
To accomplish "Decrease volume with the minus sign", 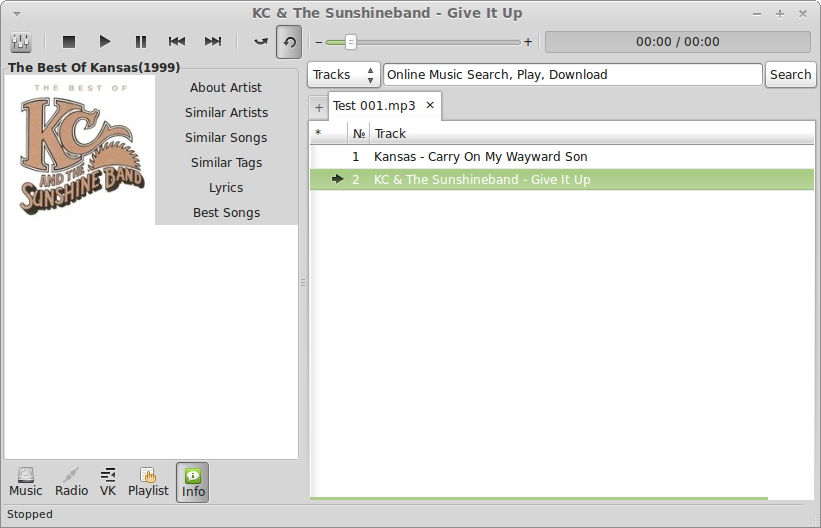I will pyautogui.click(x=319, y=42).
